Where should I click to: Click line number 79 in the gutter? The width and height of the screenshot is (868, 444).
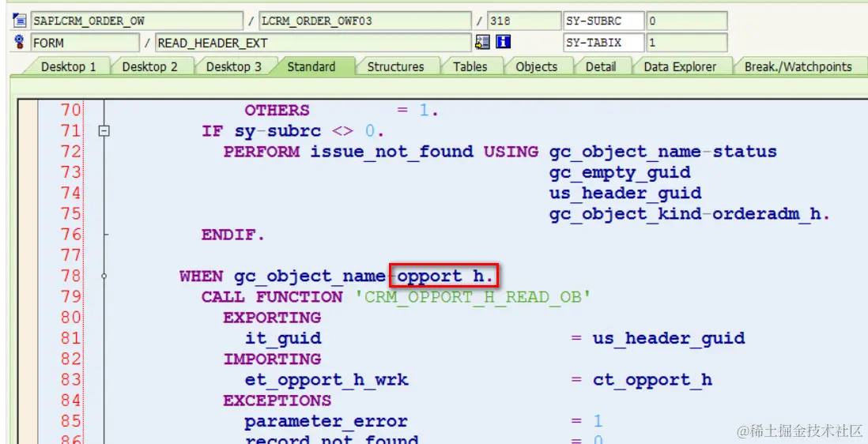(x=70, y=297)
